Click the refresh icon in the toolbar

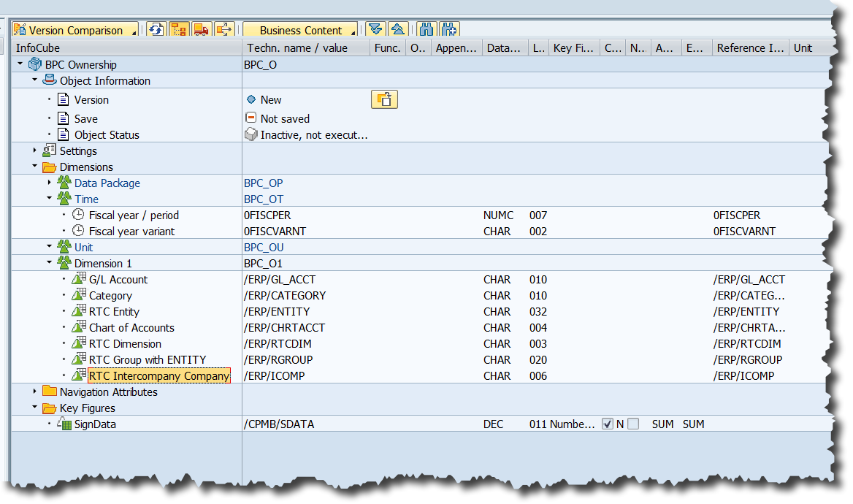click(156, 30)
